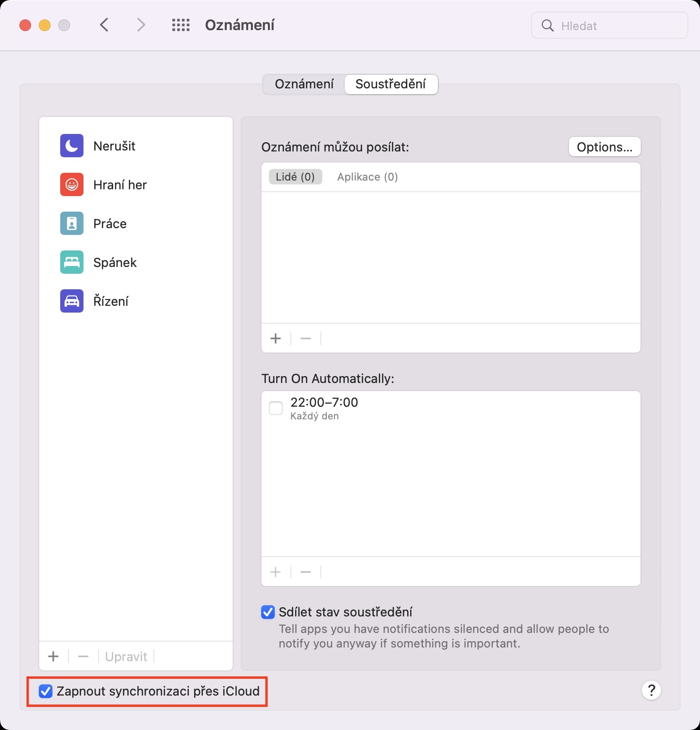This screenshot has height=730, width=700.
Task: Add a new focus mode with plus
Action: coord(53,656)
